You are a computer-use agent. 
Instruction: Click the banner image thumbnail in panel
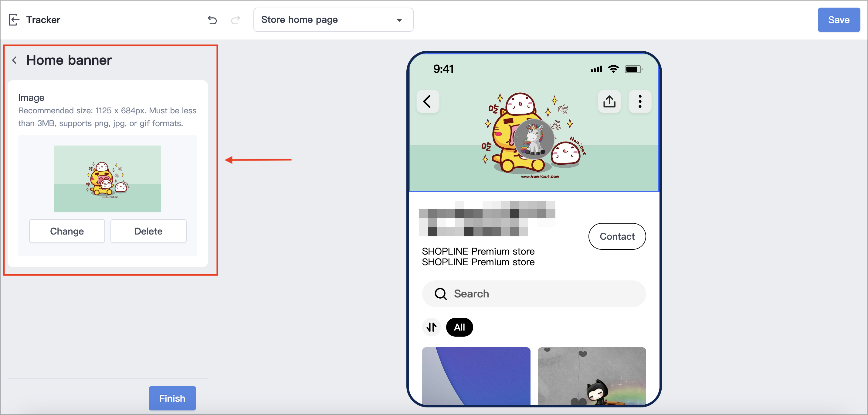click(107, 178)
